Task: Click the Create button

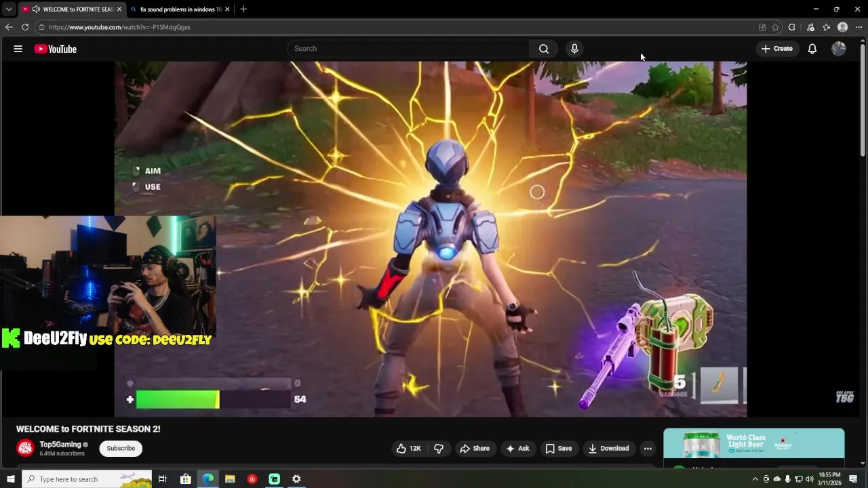Action: tap(777, 49)
